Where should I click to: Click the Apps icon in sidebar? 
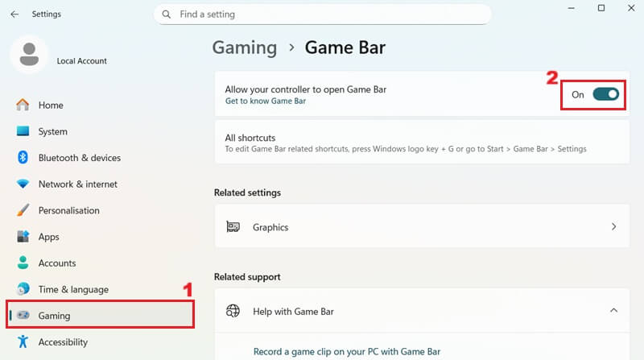23,236
